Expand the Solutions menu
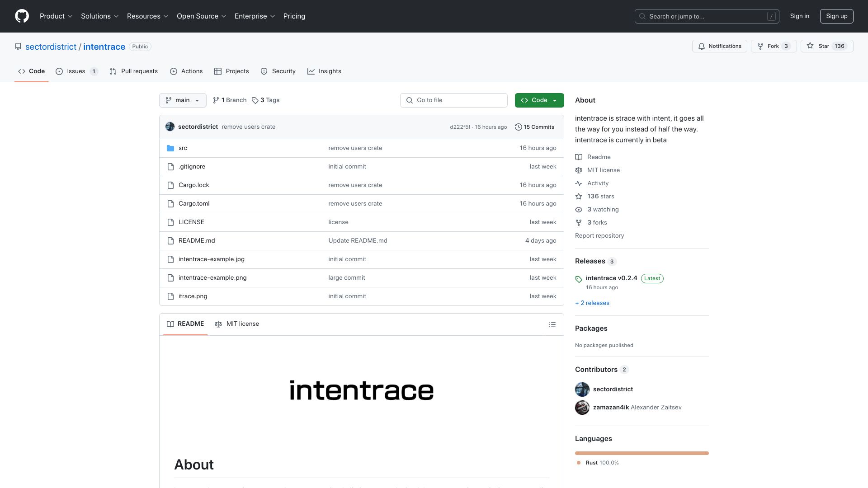The height and width of the screenshot is (488, 868). tap(100, 16)
